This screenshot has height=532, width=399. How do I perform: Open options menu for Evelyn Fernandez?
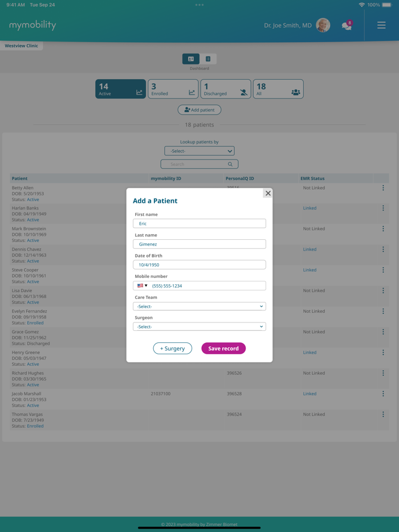[x=383, y=311]
